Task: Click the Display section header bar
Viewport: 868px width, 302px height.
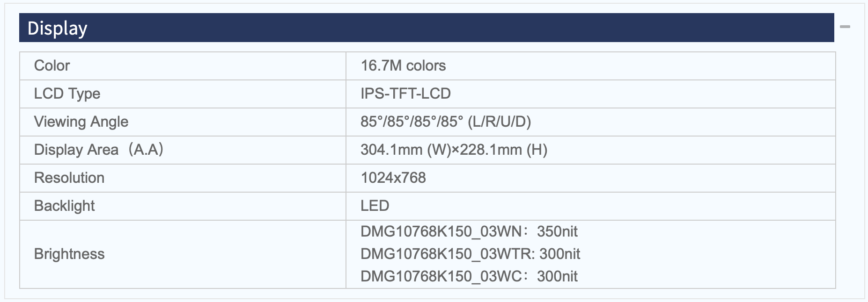Action: tap(427, 28)
